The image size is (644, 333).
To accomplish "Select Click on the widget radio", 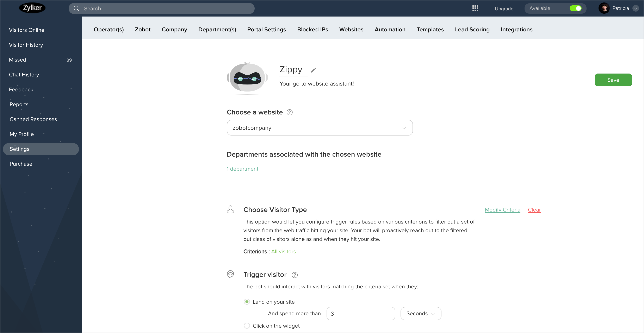I will click(247, 326).
